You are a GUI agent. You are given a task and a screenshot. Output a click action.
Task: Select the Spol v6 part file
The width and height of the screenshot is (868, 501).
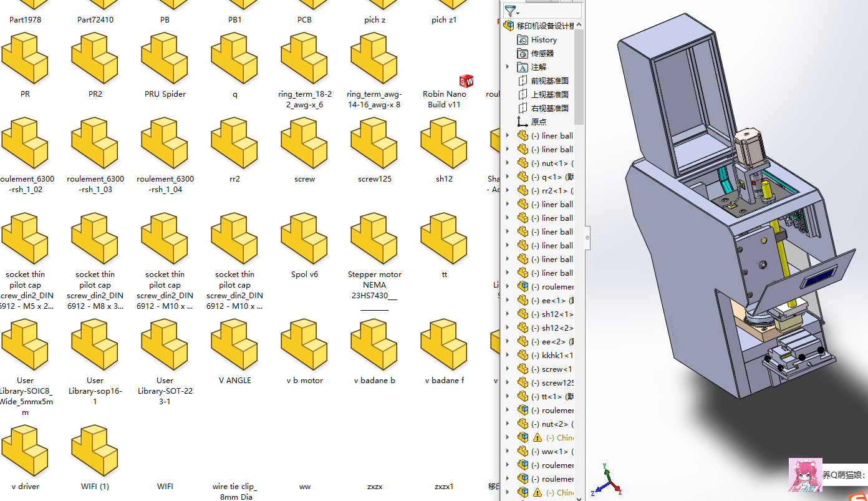click(304, 238)
